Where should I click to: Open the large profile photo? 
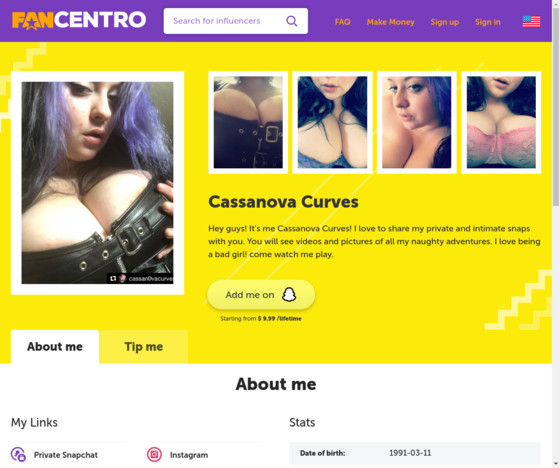[x=98, y=183]
